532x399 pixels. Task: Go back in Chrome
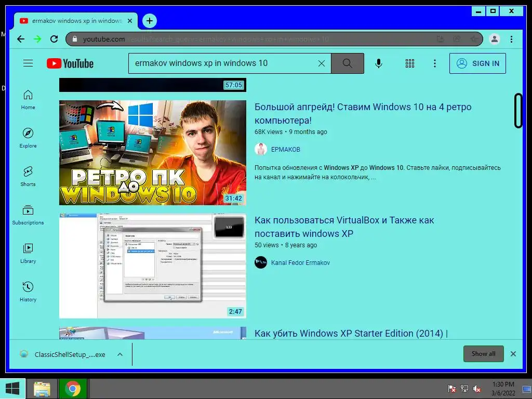pyautogui.click(x=21, y=39)
